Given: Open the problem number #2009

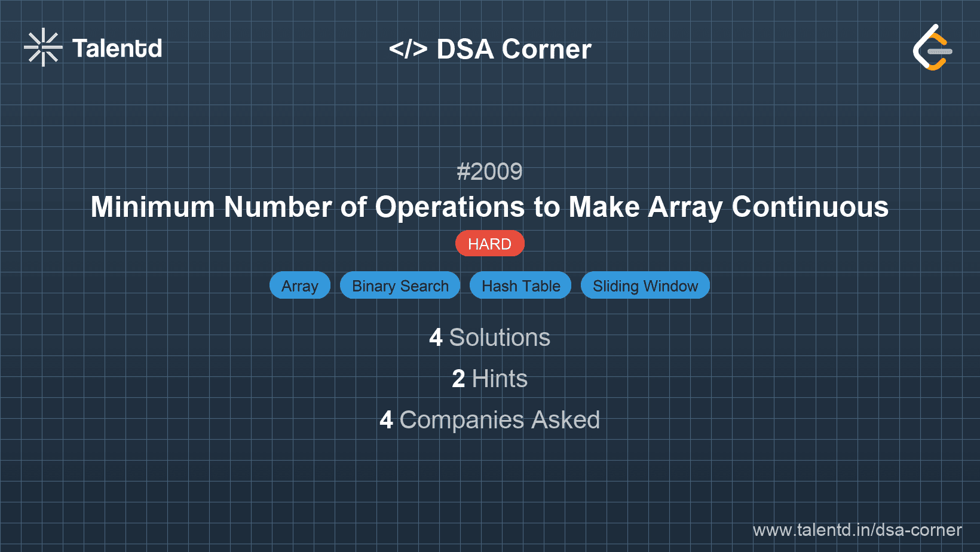Looking at the screenshot, I should (489, 172).
